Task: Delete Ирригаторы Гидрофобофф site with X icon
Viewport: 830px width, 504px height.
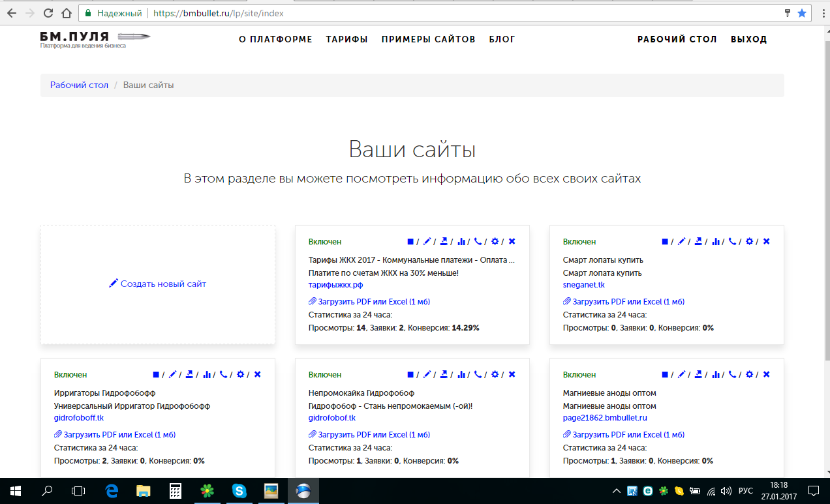Action: pos(258,375)
